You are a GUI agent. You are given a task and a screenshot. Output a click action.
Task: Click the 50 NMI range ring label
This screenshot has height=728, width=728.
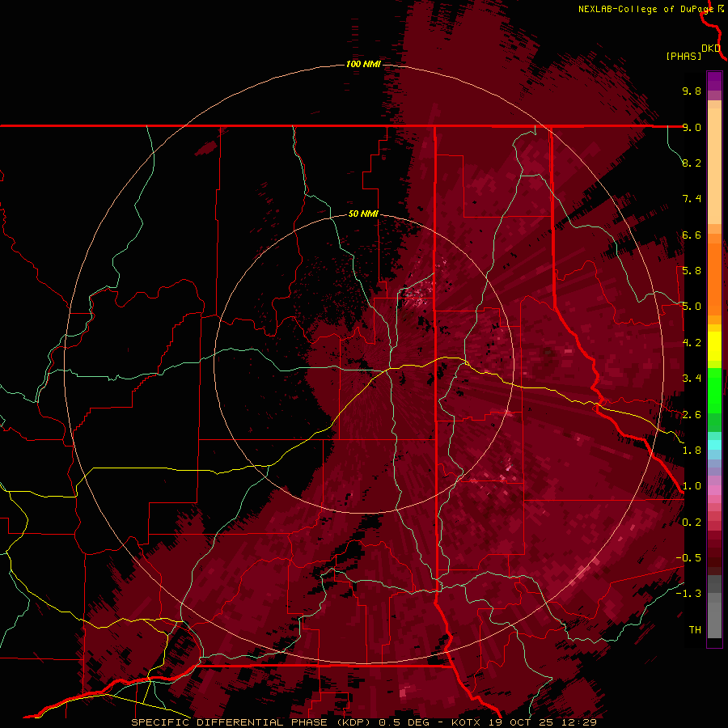(x=363, y=214)
